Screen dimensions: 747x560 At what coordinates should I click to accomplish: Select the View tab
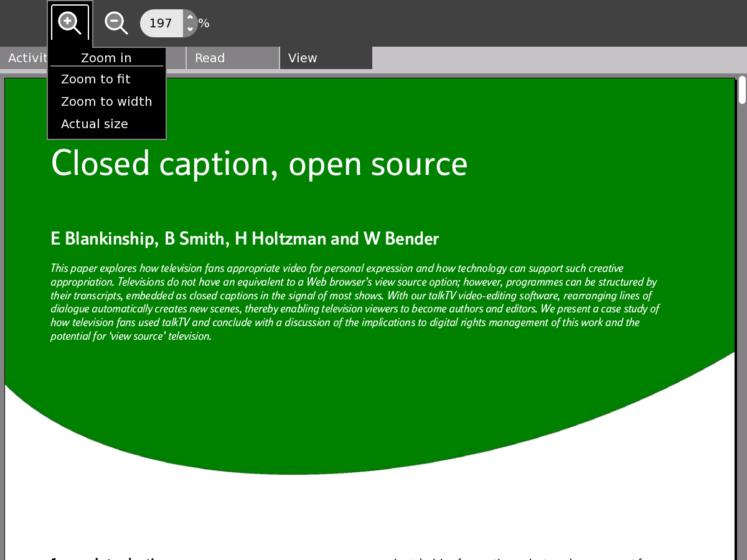point(326,58)
